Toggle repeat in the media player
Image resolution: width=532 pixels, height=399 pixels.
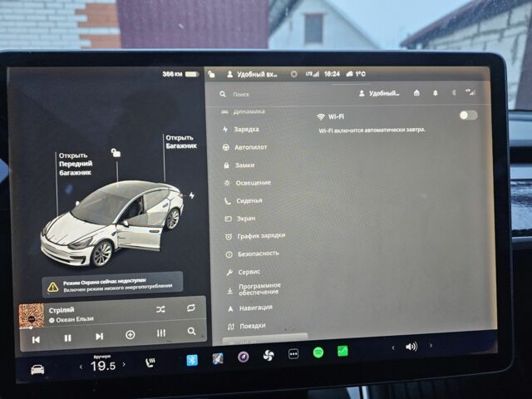(191, 308)
